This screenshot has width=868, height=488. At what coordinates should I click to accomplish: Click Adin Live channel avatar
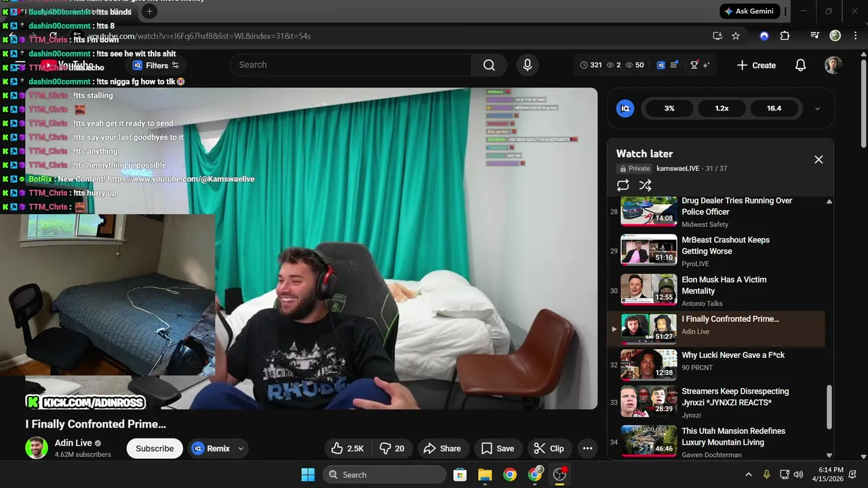(x=37, y=448)
